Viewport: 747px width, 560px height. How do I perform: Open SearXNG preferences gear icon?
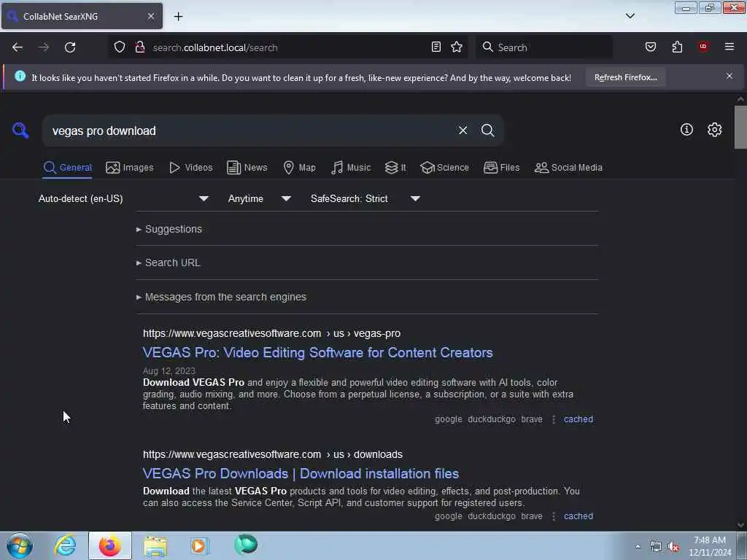click(x=714, y=130)
